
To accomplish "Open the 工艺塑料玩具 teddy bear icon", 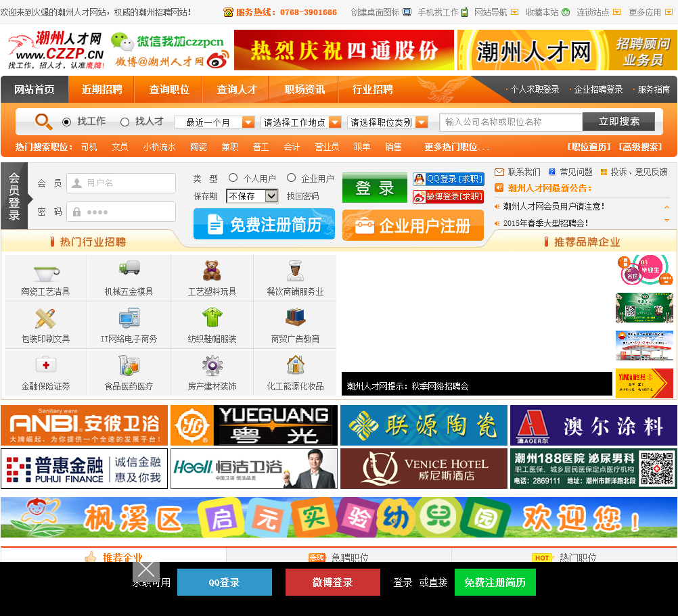I will (212, 270).
